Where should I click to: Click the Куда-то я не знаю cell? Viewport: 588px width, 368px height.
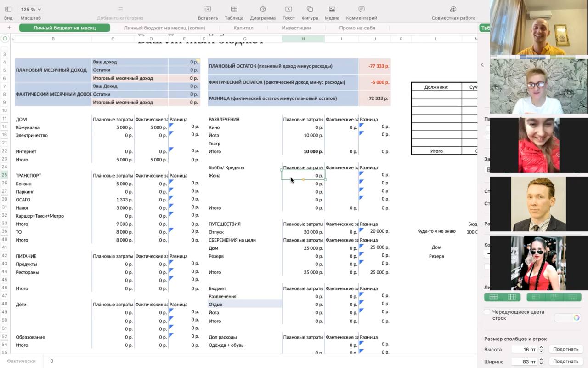coord(436,231)
